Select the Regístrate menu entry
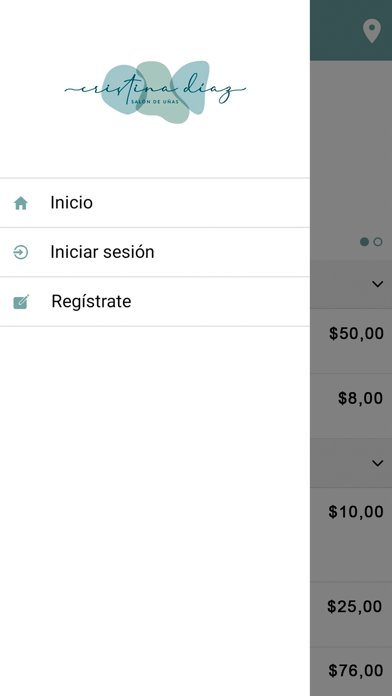This screenshot has width=392, height=696. point(155,301)
